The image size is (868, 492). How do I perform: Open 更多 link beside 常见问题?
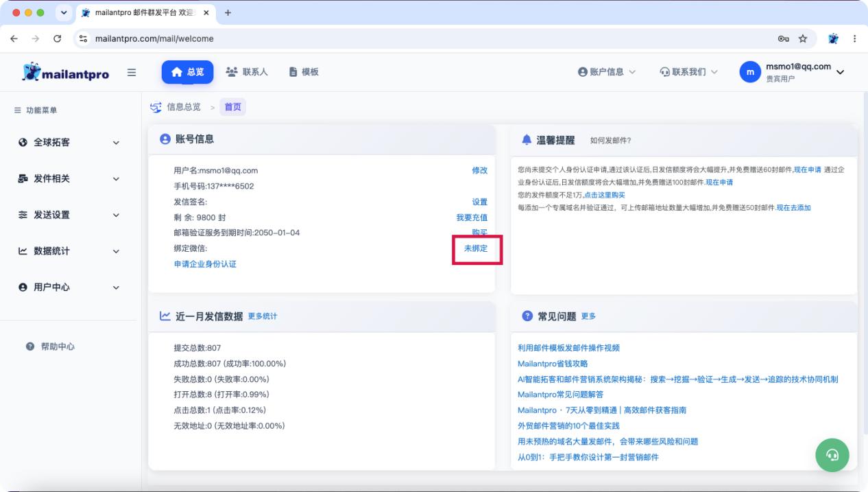point(589,316)
